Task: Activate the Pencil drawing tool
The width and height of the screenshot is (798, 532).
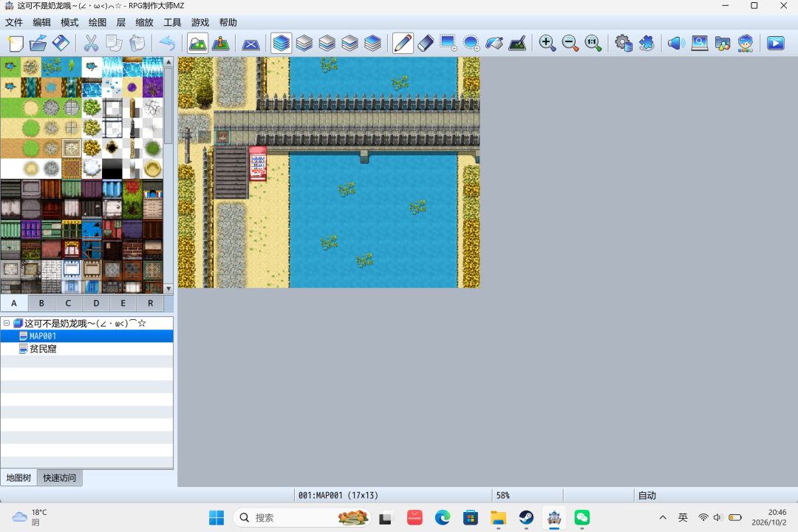Action: coord(403,44)
